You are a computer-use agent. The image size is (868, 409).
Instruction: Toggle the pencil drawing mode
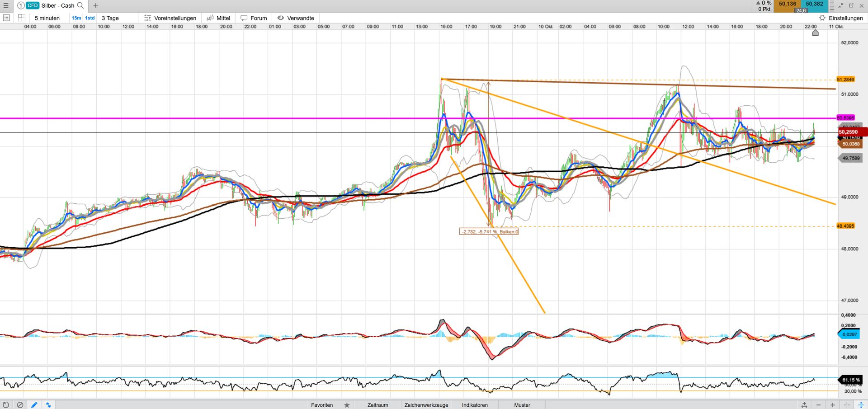(34, 405)
